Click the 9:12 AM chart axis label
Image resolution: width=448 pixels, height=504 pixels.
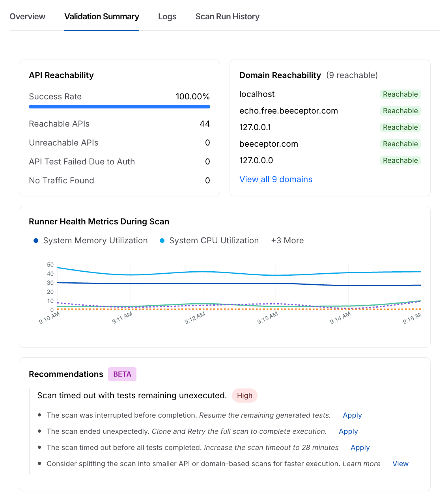pos(195,318)
